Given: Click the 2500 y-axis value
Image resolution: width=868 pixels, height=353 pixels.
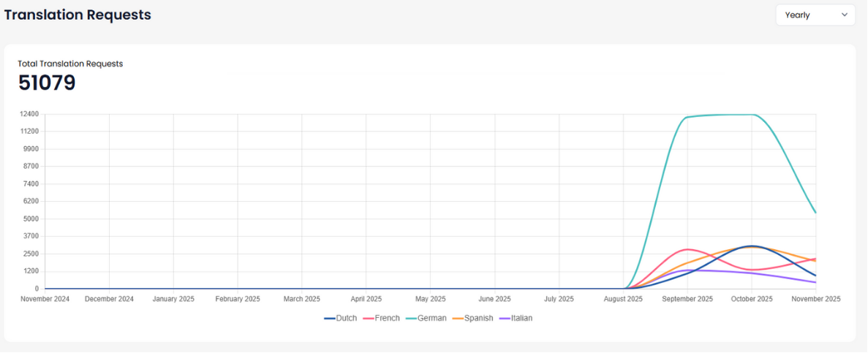Looking at the screenshot, I should tap(31, 254).
